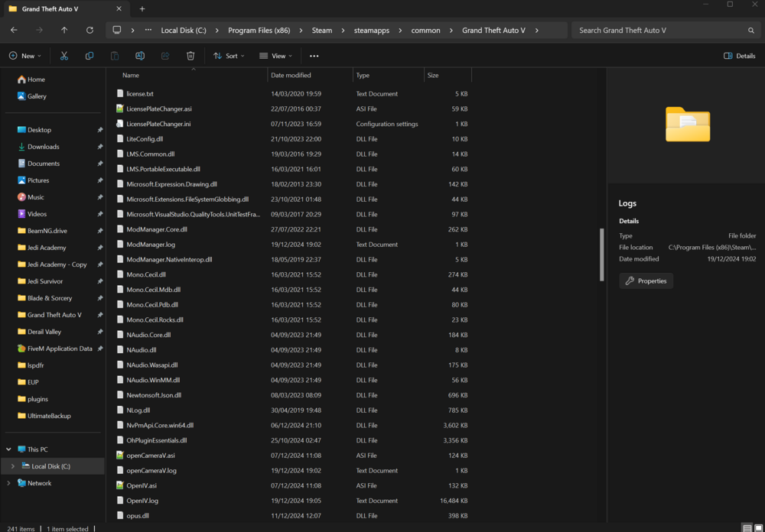Click inside the Search Grand Theft Auto V box

(666, 30)
